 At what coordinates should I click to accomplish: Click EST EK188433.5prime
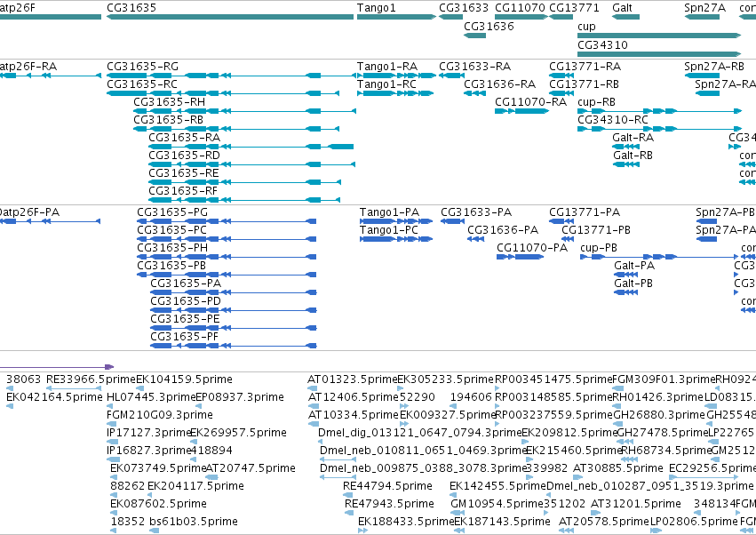(362, 531)
